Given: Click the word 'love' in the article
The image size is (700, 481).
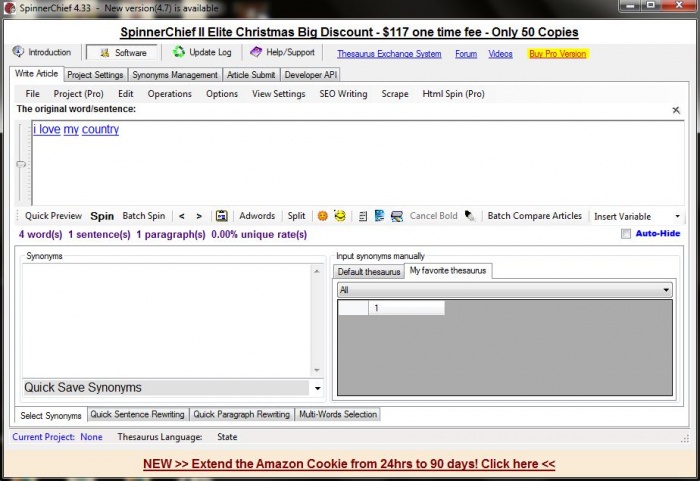Looking at the screenshot, I should pyautogui.click(x=50, y=129).
